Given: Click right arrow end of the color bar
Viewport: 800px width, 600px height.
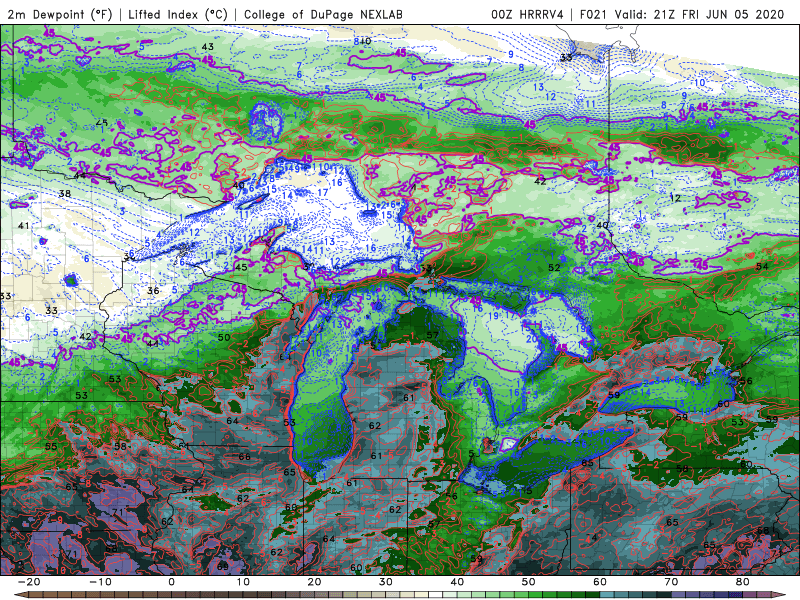Looking at the screenshot, I should [781, 595].
